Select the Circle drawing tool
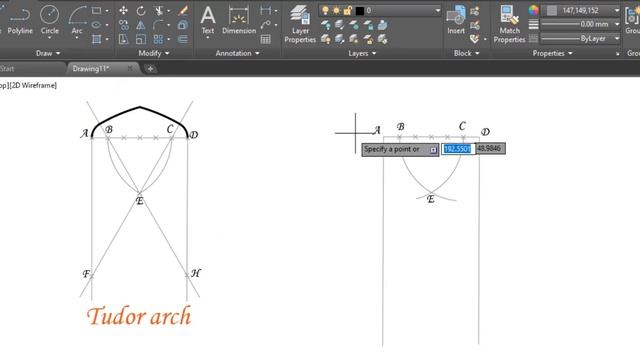This screenshot has width=640, height=360. [49, 20]
